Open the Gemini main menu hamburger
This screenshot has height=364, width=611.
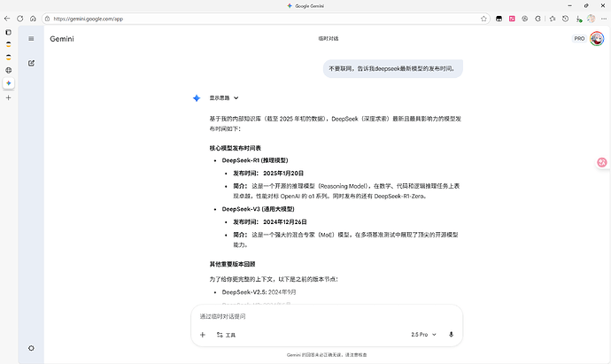point(31,39)
